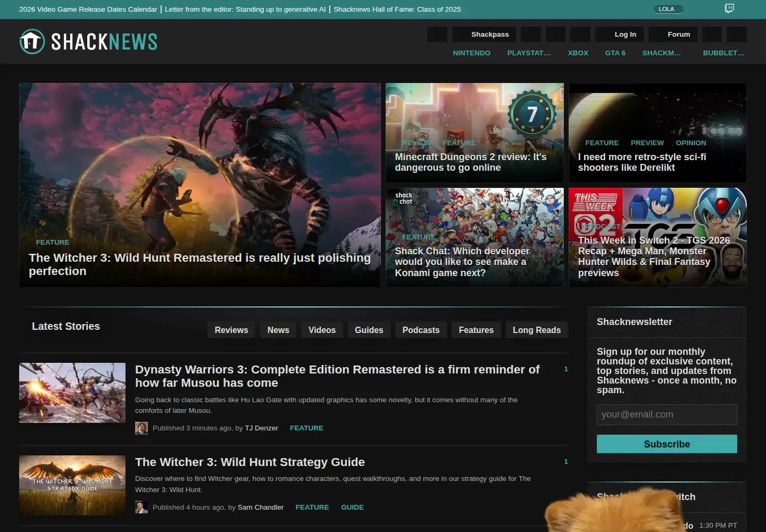This screenshot has height=532, width=766.
Task: Open Shacknews Hall of Fame: Class of 2025
Action: [397, 10]
